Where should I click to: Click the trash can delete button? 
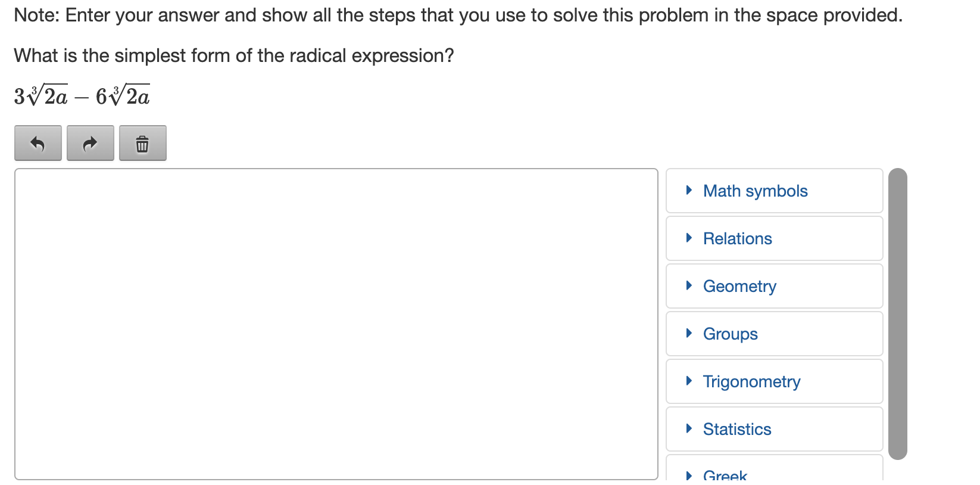(x=143, y=143)
